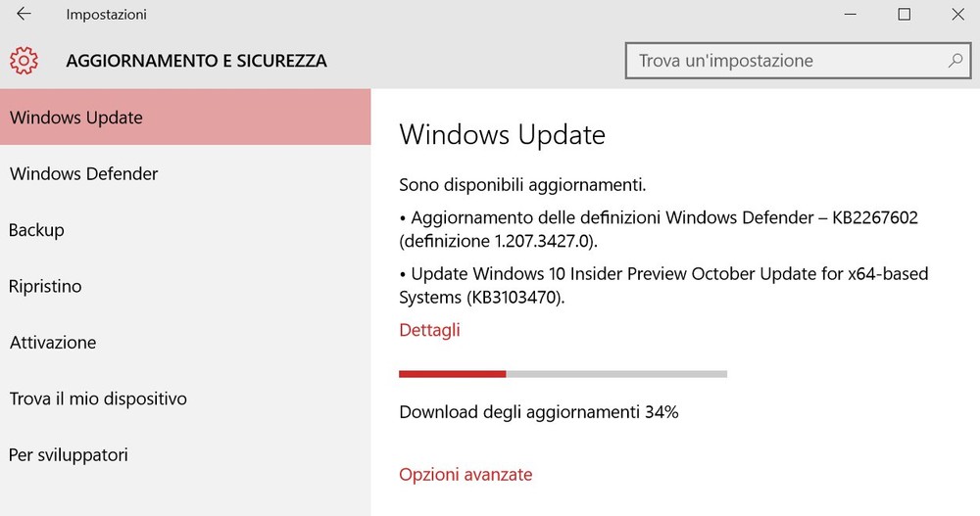Click the red settings gear icon
Image resolution: width=980 pixels, height=516 pixels.
click(24, 61)
